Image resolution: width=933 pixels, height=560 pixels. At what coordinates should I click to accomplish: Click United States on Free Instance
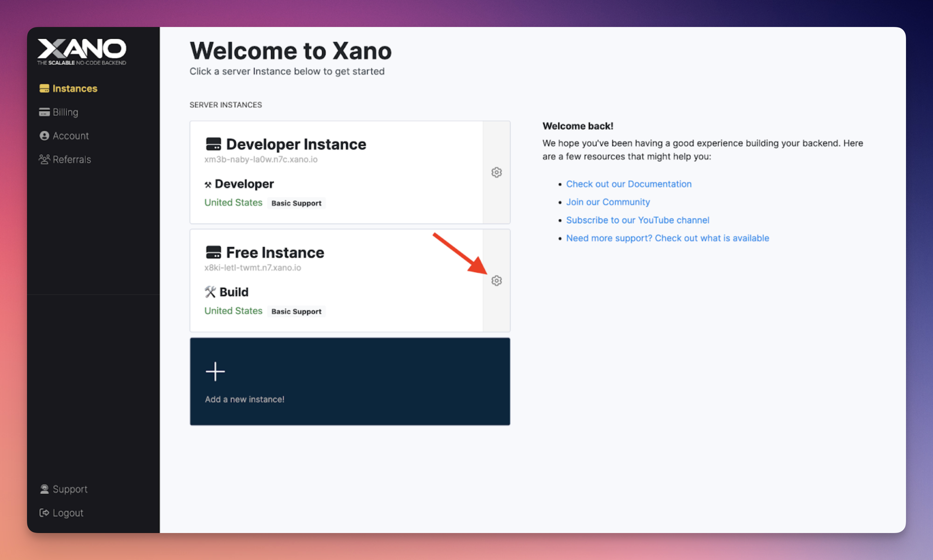pyautogui.click(x=233, y=311)
